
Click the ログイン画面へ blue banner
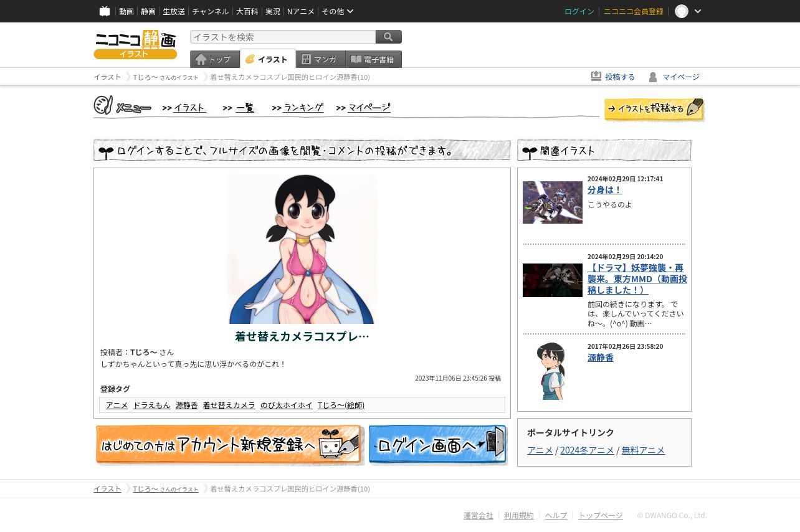pos(438,445)
